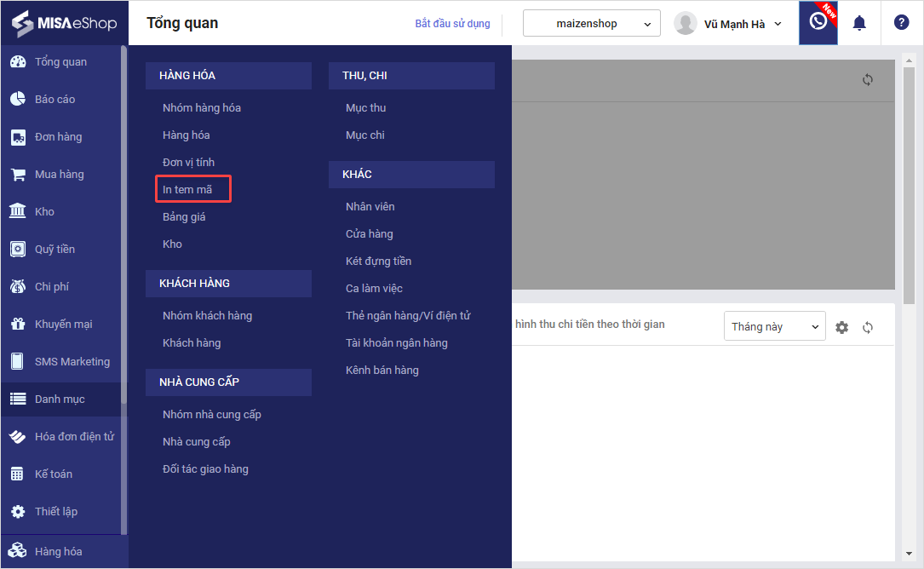Click the Đơn hàng sidebar label

tap(59, 137)
